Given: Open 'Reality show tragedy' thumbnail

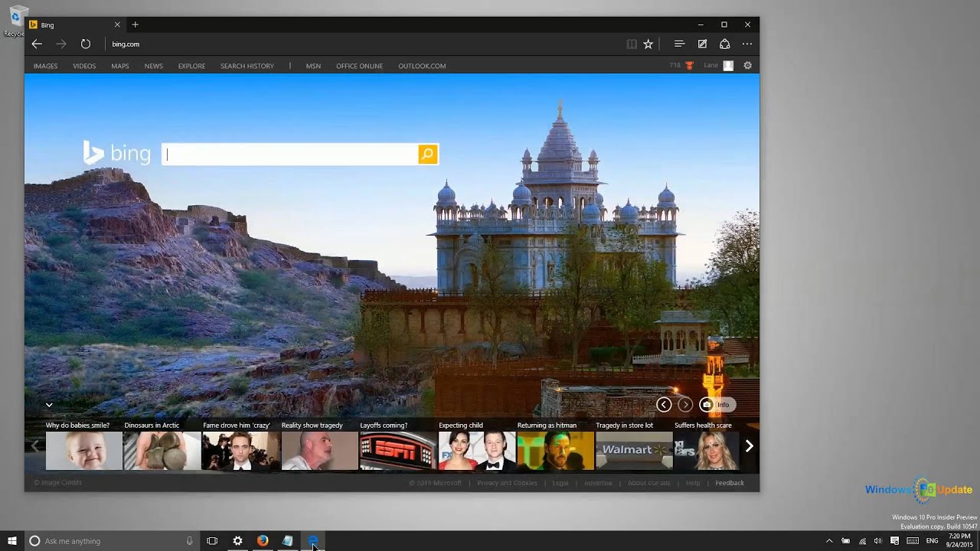Looking at the screenshot, I should tap(319, 451).
